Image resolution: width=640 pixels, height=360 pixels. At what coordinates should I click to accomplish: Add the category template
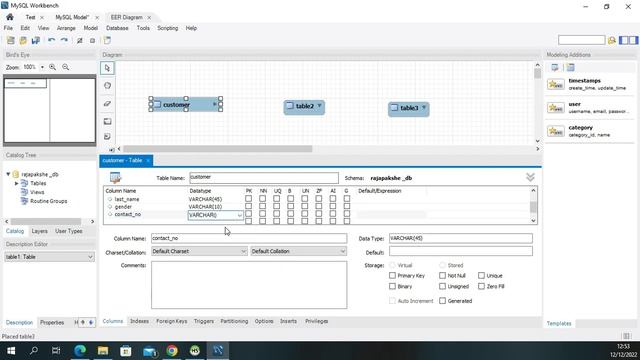tap(590, 131)
